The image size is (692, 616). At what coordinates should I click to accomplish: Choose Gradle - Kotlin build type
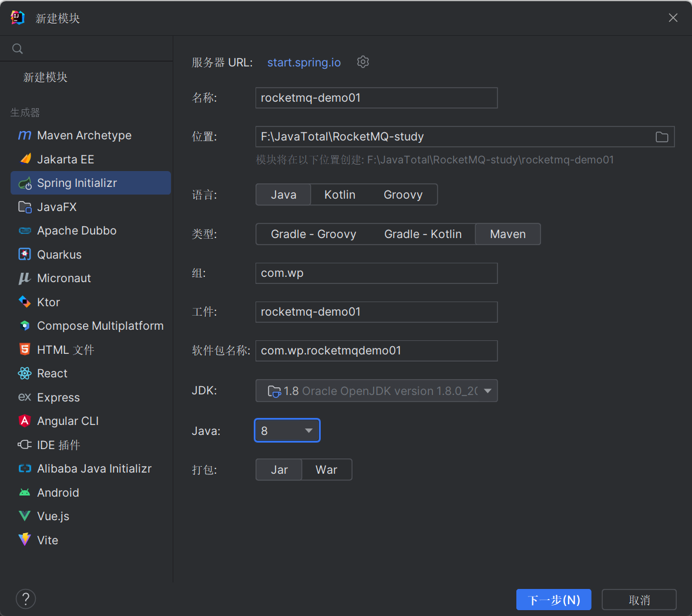pyautogui.click(x=423, y=234)
